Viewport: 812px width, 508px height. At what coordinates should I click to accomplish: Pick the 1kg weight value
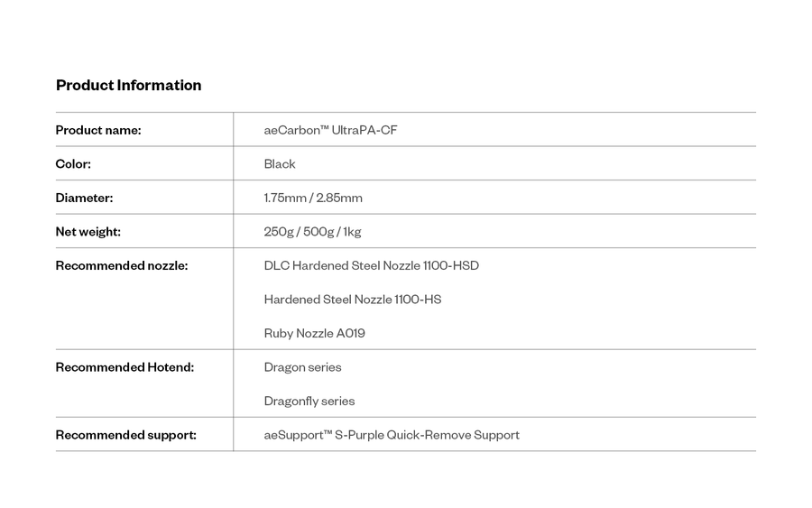pyautogui.click(x=352, y=232)
